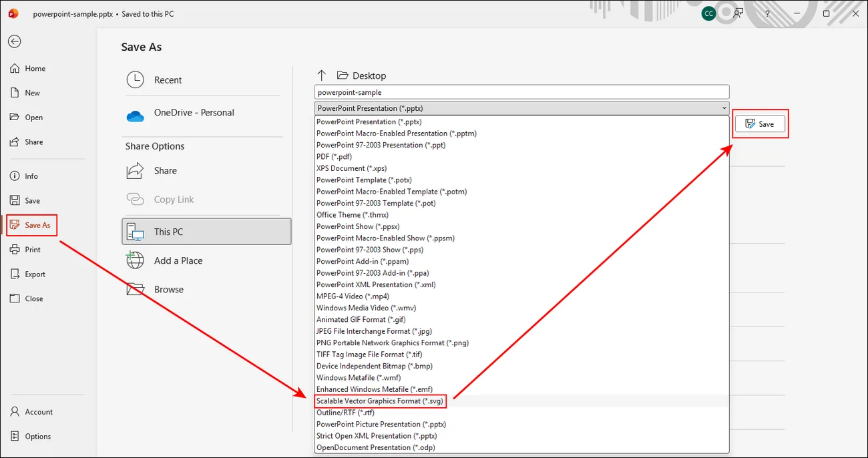Choose PowerPoint 97-2003 Add-in (*.ppa)
The width and height of the screenshot is (868, 458).
click(x=521, y=273)
